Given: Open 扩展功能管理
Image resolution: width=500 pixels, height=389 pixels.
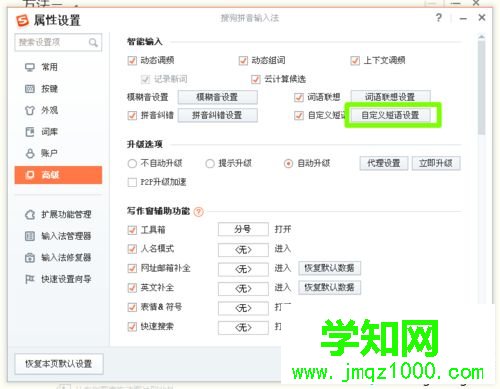Looking at the screenshot, I should [58, 214].
